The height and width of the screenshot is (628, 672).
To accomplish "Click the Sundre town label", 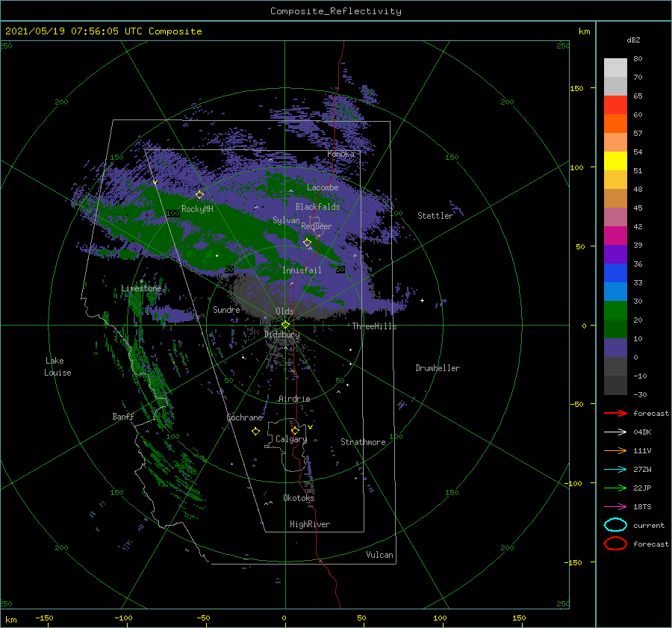I will tap(226, 309).
